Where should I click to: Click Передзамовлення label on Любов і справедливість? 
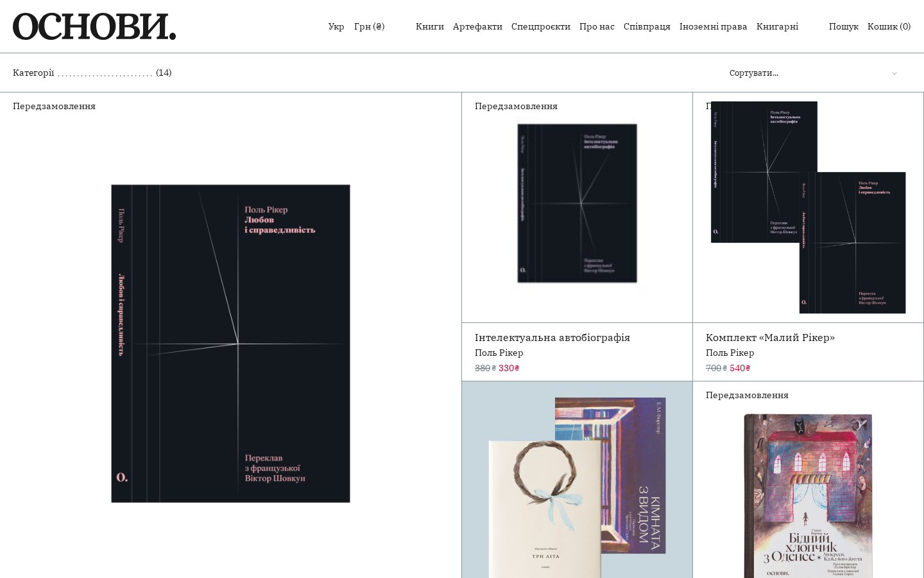(x=54, y=106)
